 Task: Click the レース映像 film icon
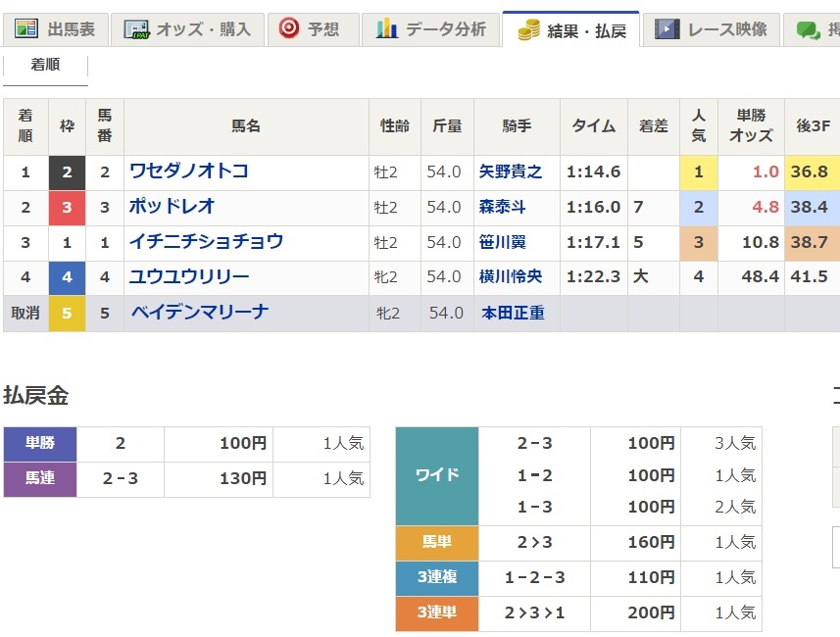click(x=667, y=29)
